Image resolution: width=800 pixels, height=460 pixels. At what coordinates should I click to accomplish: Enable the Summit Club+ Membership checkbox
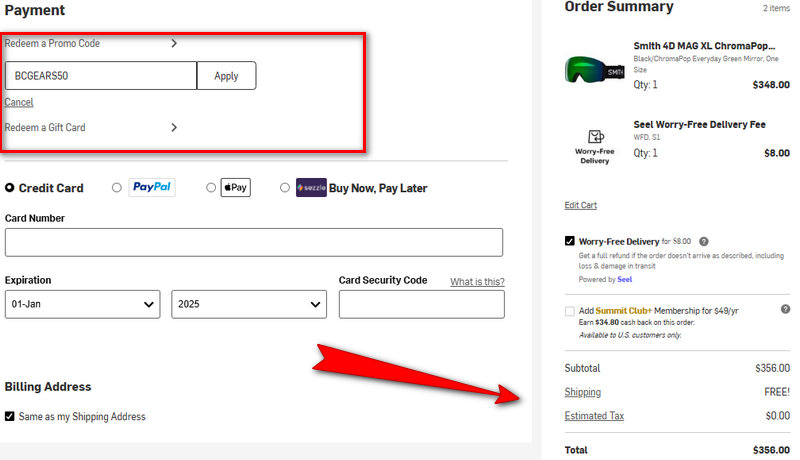point(570,311)
